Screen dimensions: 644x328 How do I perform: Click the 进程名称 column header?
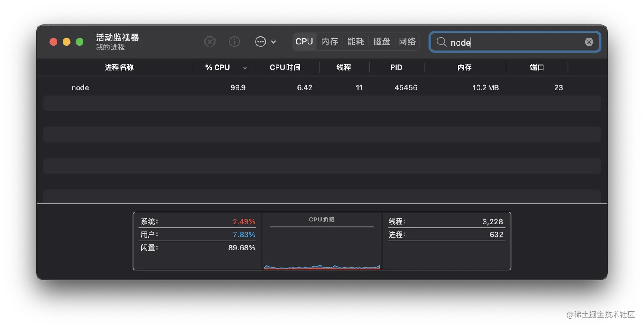tap(119, 67)
